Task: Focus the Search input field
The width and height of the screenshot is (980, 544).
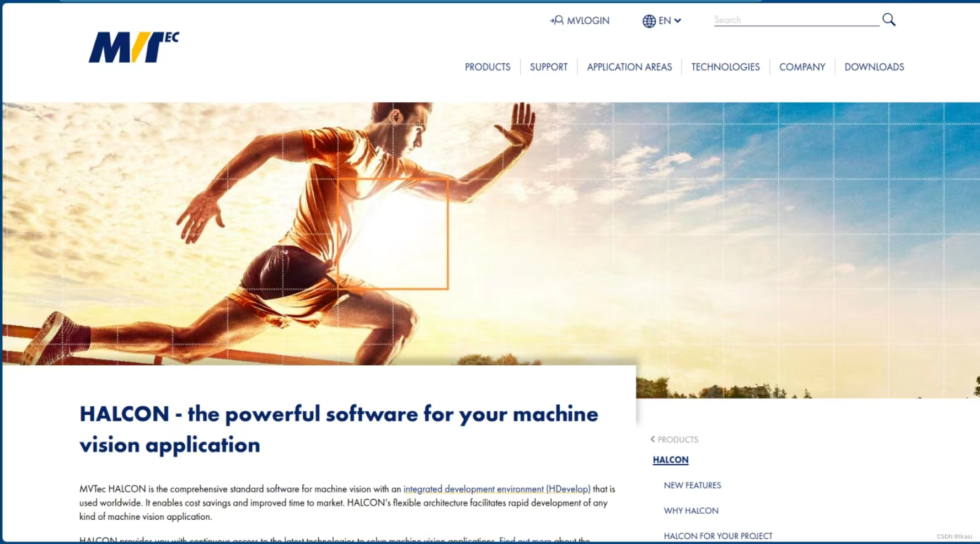Action: (796, 20)
